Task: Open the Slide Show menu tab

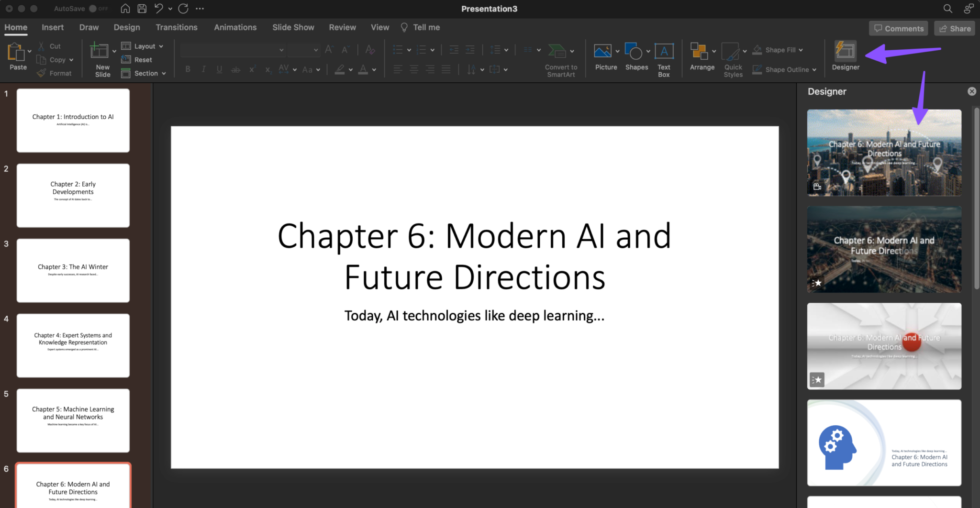Action: coord(293,27)
